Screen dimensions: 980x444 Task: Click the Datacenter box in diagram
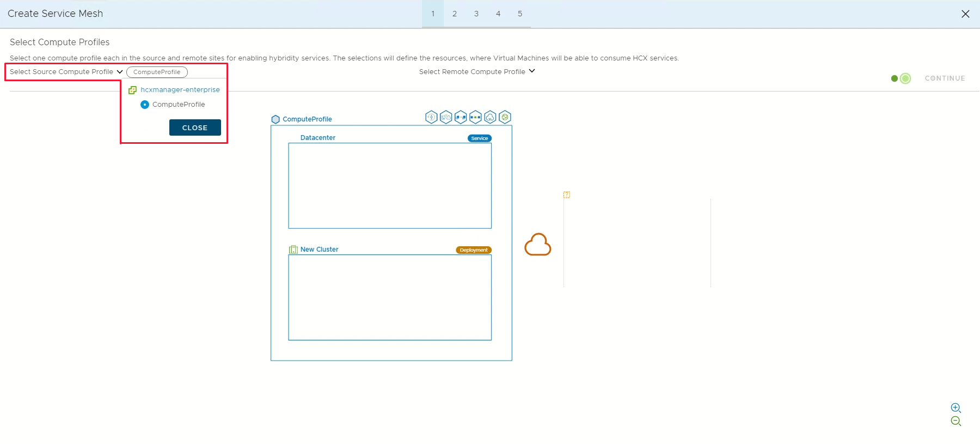[x=390, y=186]
